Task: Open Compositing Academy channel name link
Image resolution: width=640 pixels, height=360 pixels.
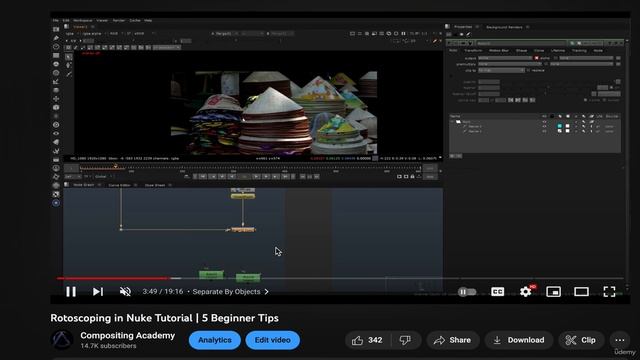Action: click(x=127, y=336)
